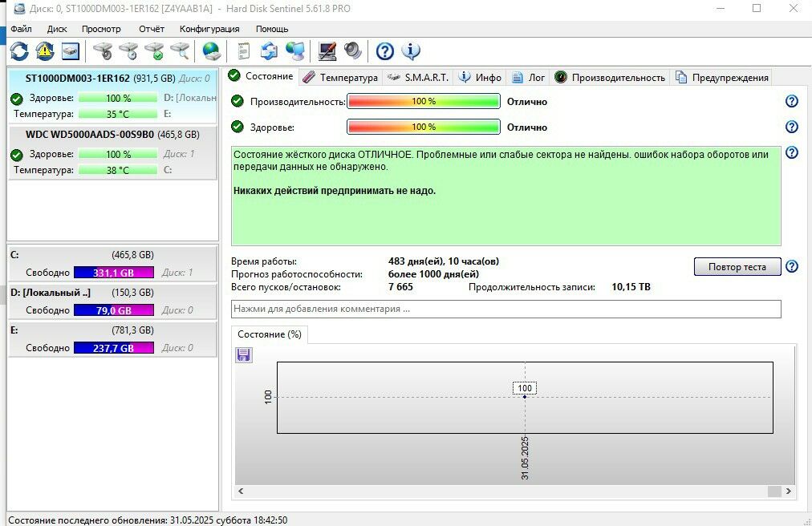Click the green check icon beside right-panel Здоровье

pyautogui.click(x=238, y=127)
